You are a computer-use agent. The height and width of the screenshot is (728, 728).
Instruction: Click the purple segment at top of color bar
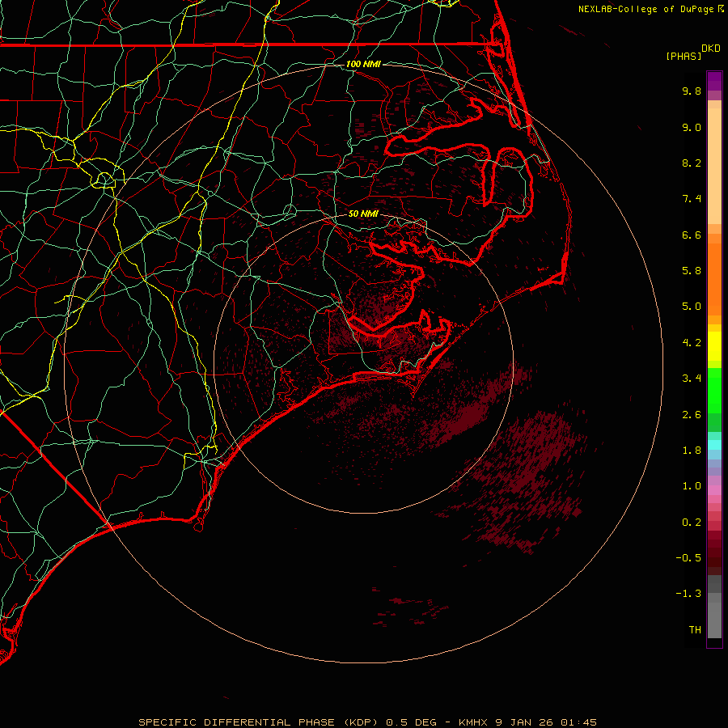(x=714, y=81)
